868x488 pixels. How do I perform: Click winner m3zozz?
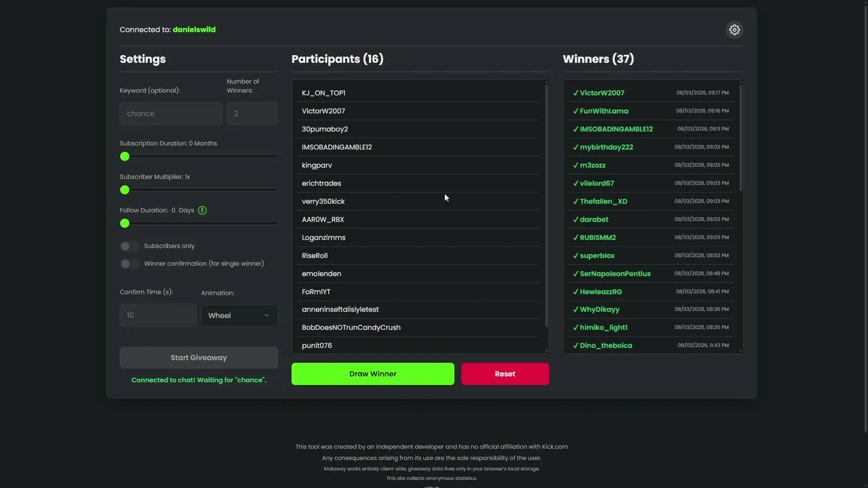593,165
